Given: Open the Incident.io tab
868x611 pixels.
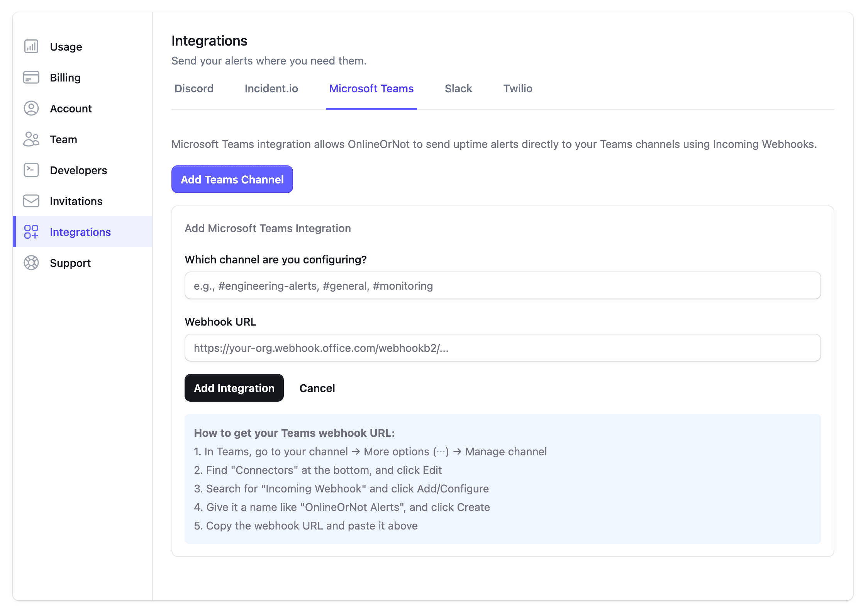Looking at the screenshot, I should pos(271,88).
